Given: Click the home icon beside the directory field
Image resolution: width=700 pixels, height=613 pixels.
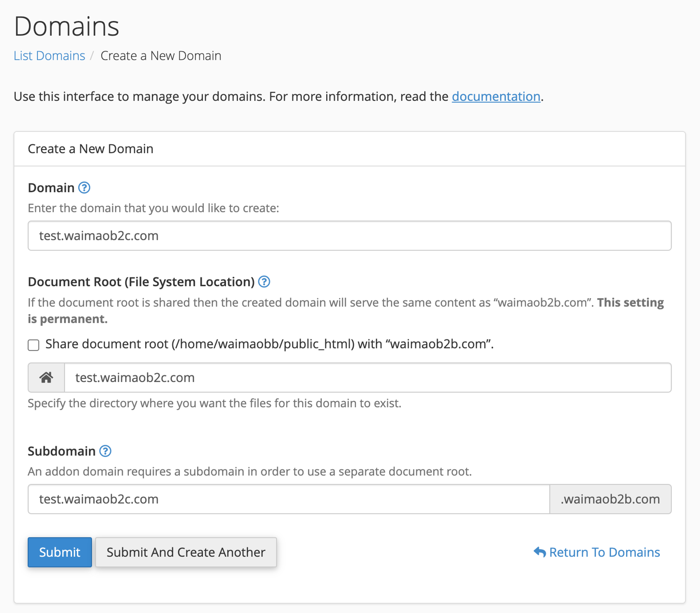Looking at the screenshot, I should 46,378.
